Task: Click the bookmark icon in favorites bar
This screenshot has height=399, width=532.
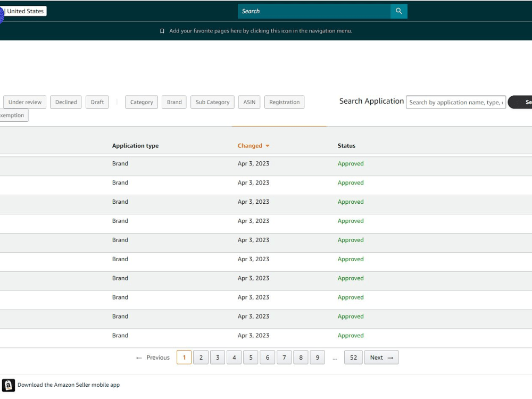Action: tap(162, 31)
